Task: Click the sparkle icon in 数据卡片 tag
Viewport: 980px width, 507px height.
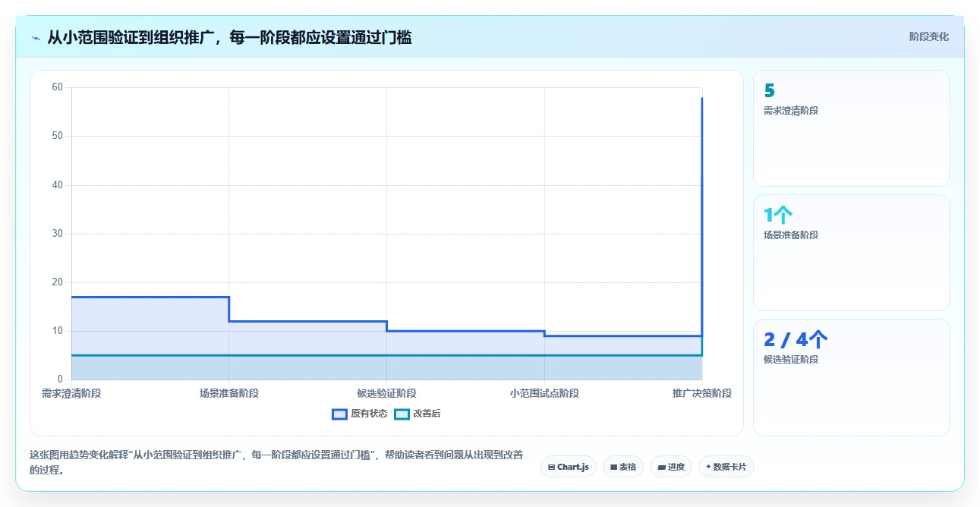Action: [708, 468]
